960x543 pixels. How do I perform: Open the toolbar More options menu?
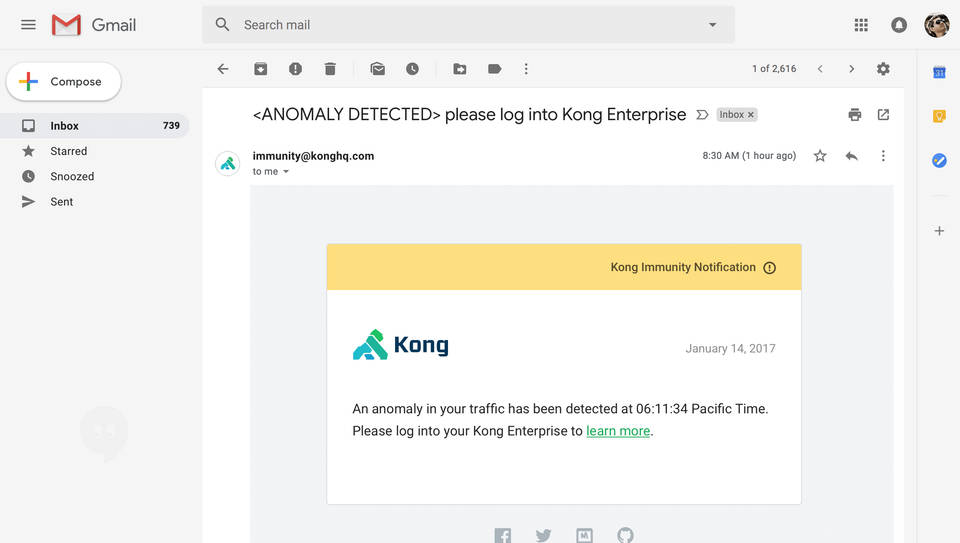pos(526,69)
